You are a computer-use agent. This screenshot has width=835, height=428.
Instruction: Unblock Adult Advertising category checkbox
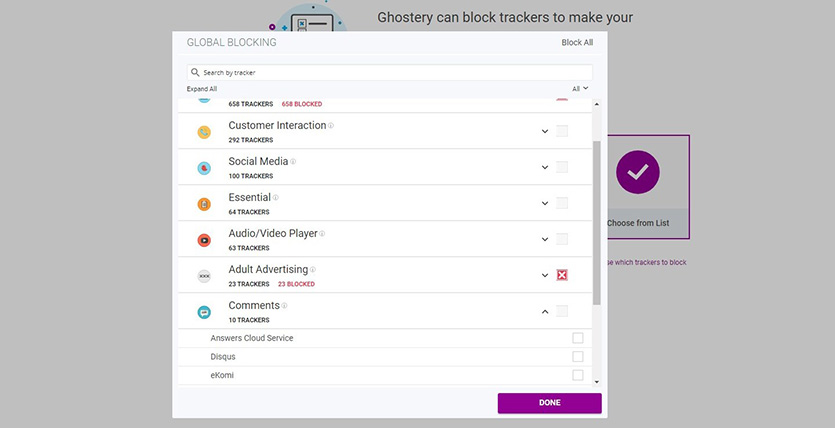click(x=562, y=275)
